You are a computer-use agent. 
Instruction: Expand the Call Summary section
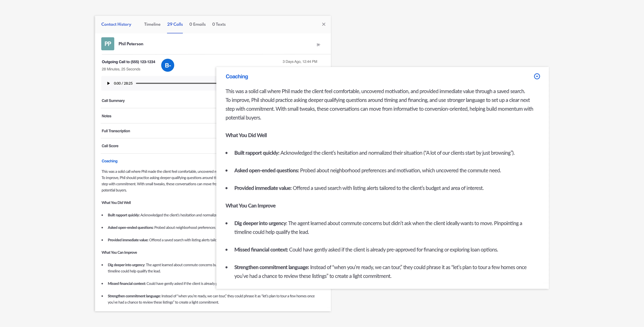pos(113,101)
